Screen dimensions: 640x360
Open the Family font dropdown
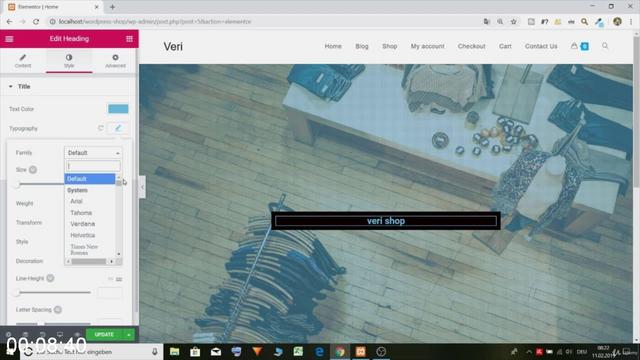click(x=93, y=153)
